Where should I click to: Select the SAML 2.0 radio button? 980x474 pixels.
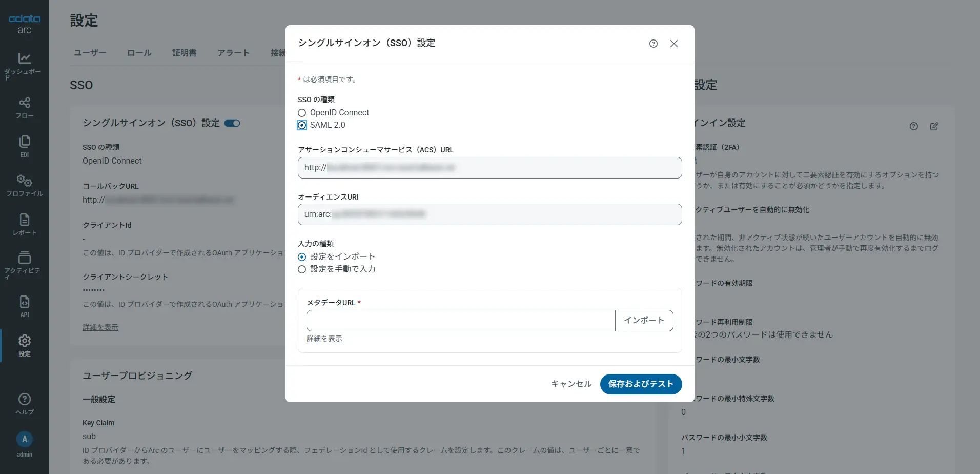(x=302, y=125)
